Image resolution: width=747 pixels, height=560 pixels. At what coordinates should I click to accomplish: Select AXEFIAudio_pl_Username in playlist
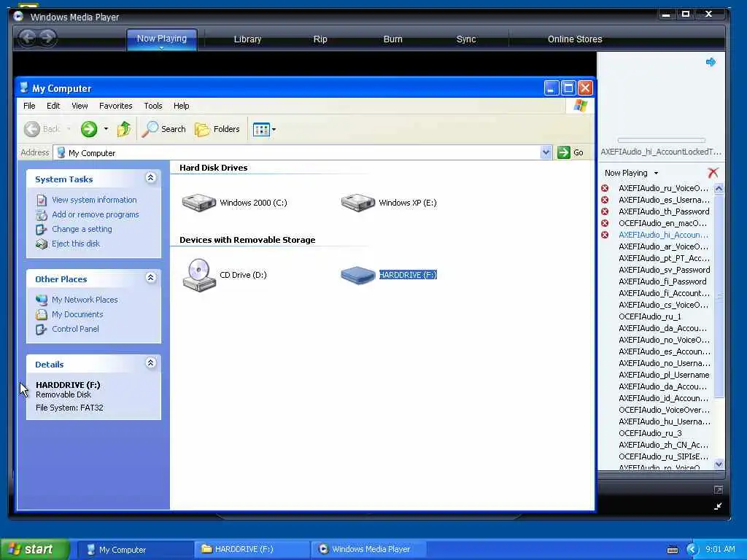coord(664,376)
